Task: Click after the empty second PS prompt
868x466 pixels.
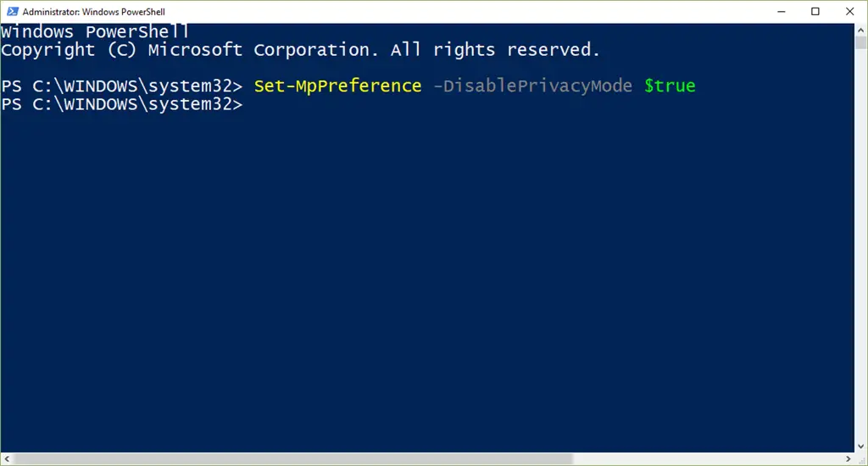Action: pos(254,104)
